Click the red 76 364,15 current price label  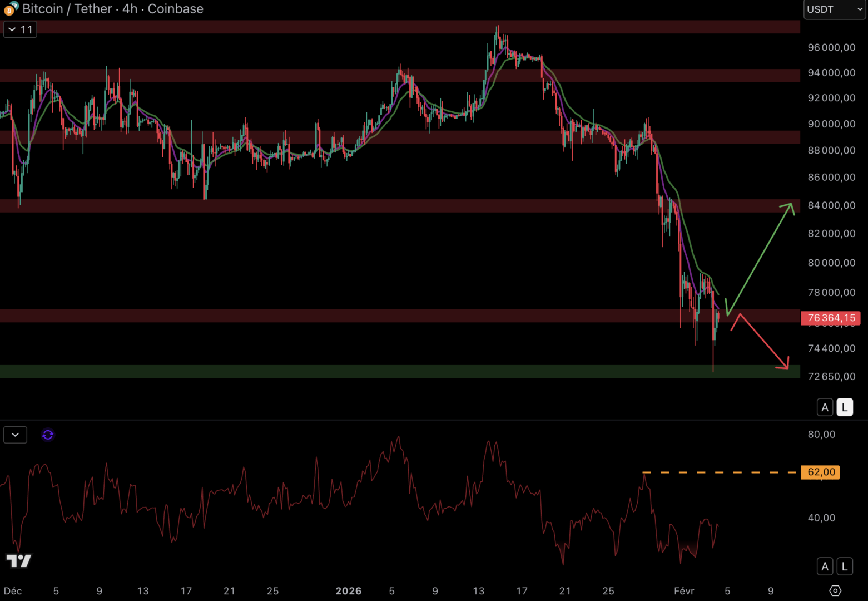[831, 318]
